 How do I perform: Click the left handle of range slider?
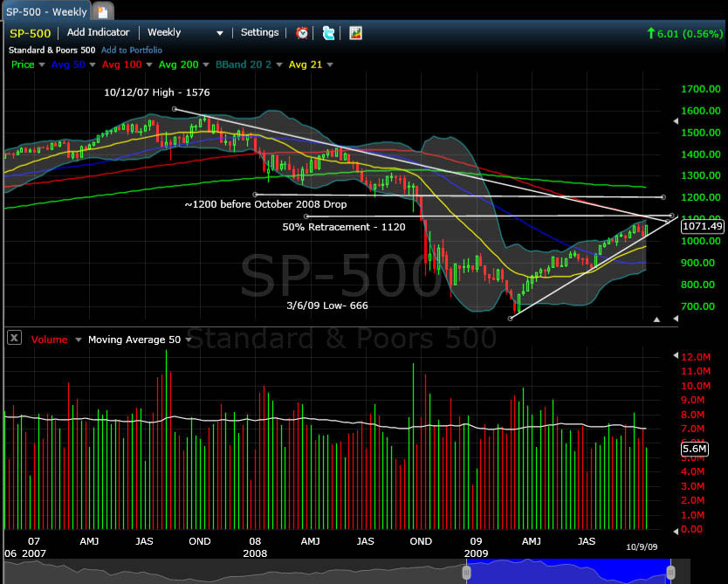tap(466, 573)
